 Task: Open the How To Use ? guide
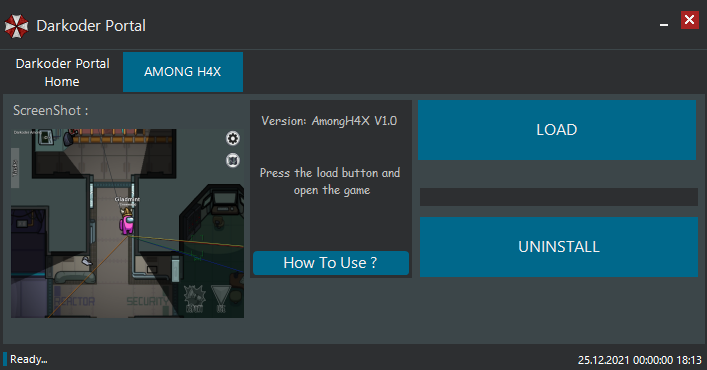331,263
